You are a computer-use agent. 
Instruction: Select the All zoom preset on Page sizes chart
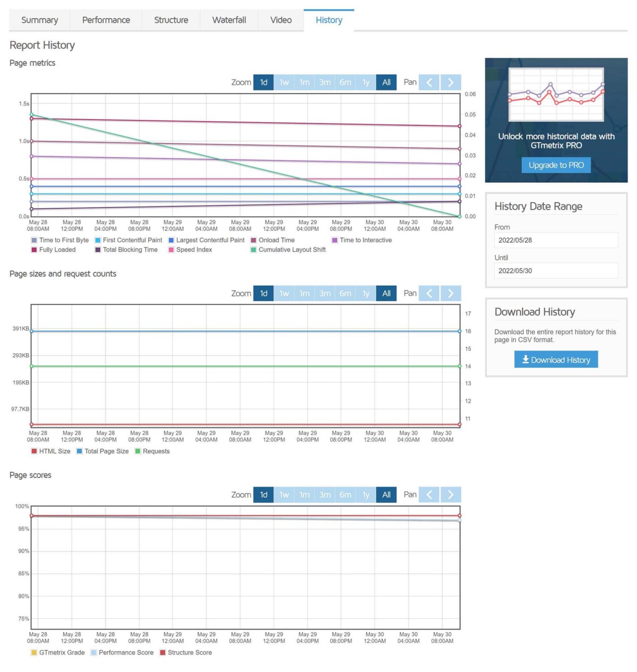pyautogui.click(x=386, y=293)
